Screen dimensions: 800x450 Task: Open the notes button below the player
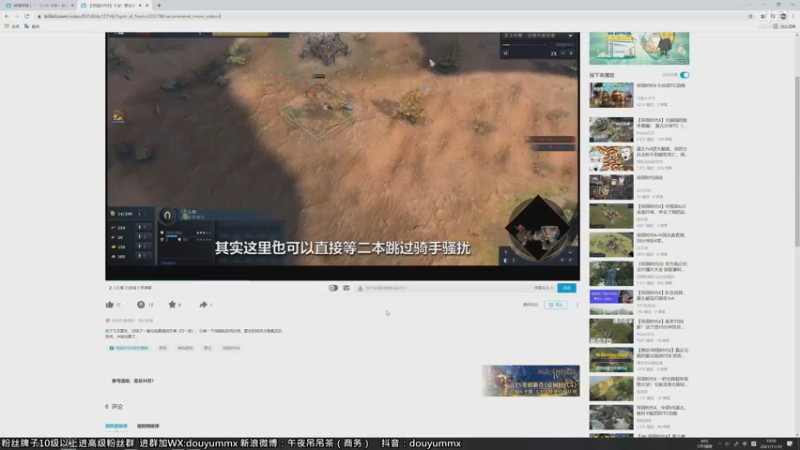[x=556, y=305]
